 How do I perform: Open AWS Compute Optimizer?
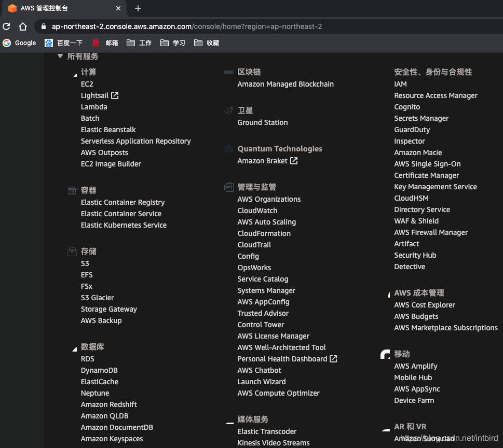click(x=278, y=393)
